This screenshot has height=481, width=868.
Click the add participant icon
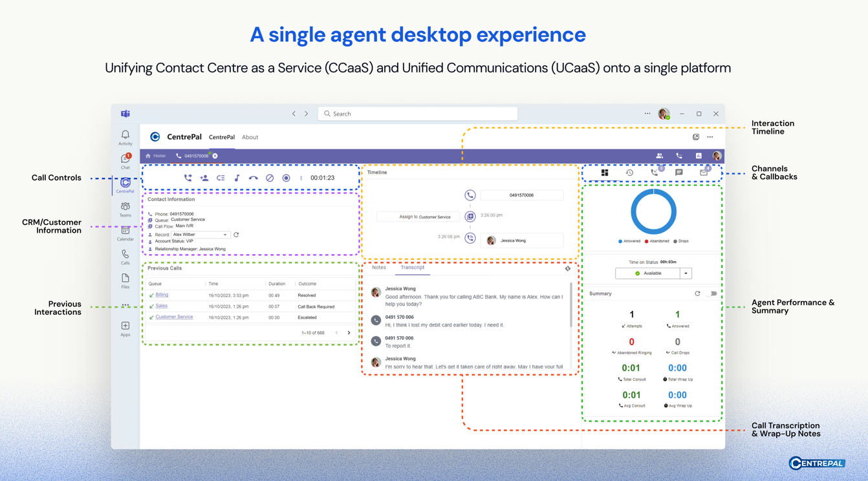204,178
